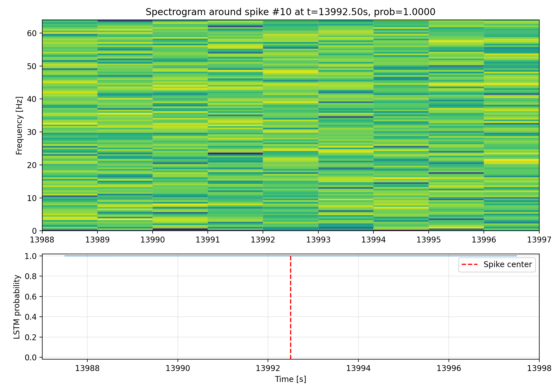Viewport: 560px width, 392px height.
Task: Click the 13997 tick on the spectrogram axis
Action: point(539,240)
